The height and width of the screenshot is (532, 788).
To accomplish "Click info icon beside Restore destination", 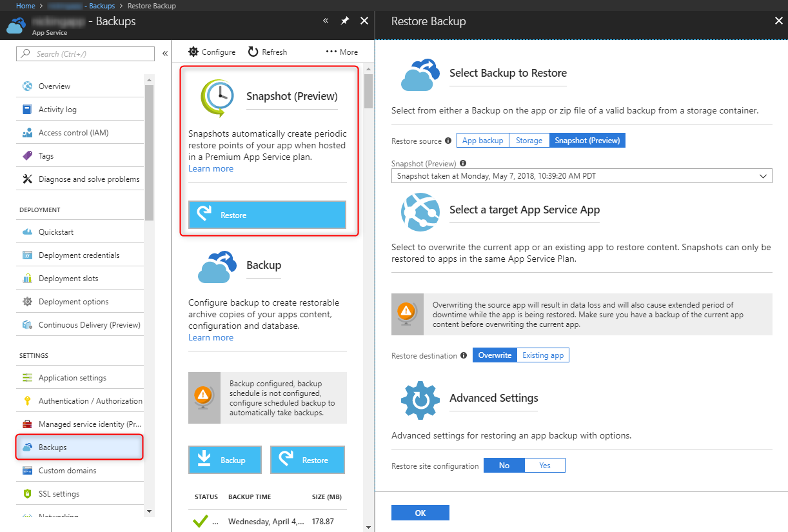I will [x=464, y=355].
